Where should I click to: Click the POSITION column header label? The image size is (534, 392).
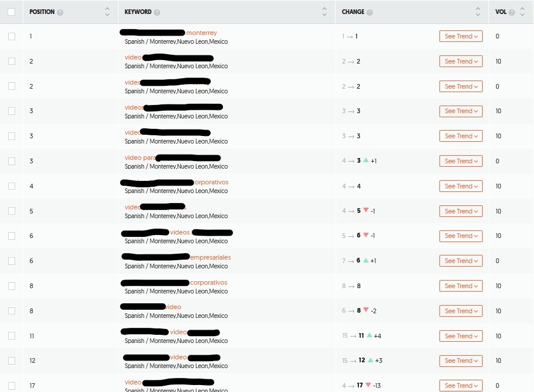point(42,12)
